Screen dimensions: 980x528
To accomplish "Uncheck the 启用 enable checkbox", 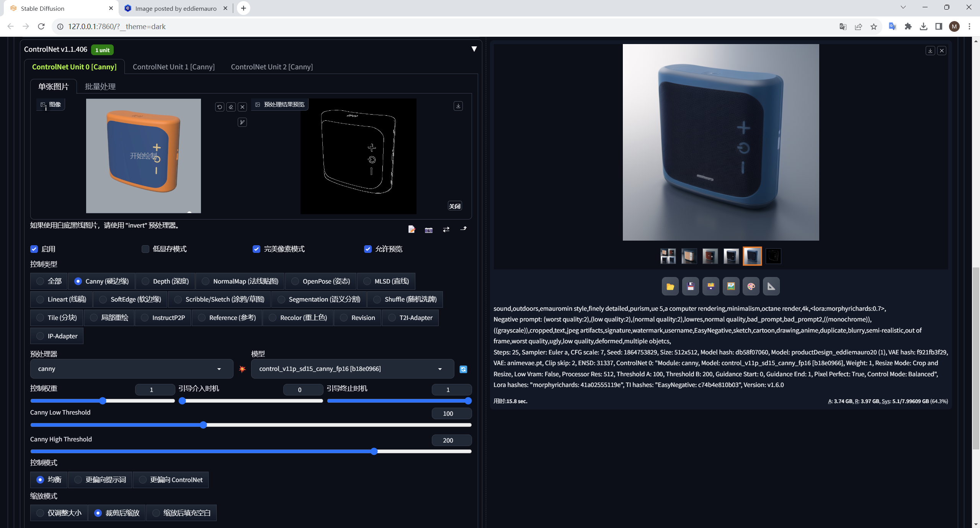I will coord(34,249).
